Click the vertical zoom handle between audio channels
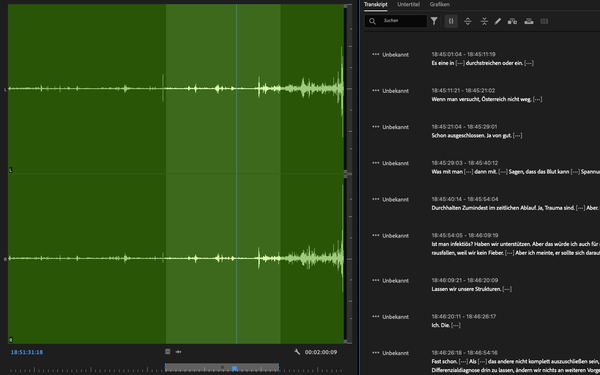 [346, 174]
